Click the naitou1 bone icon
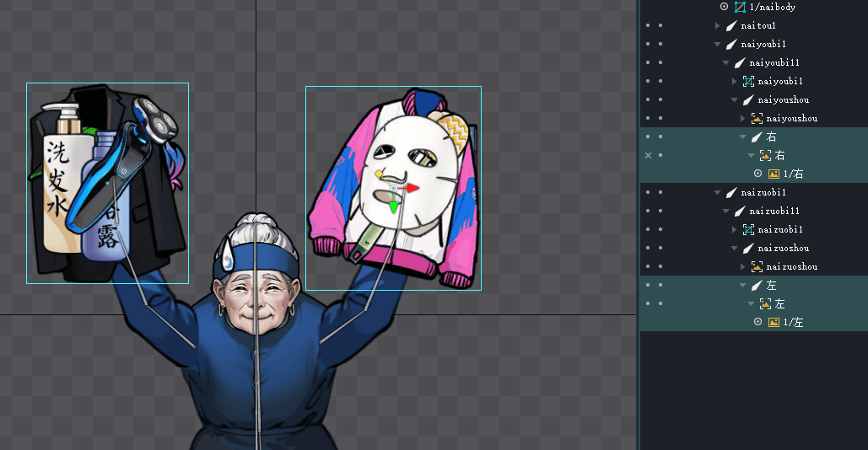Image resolution: width=868 pixels, height=450 pixels. 731,25
